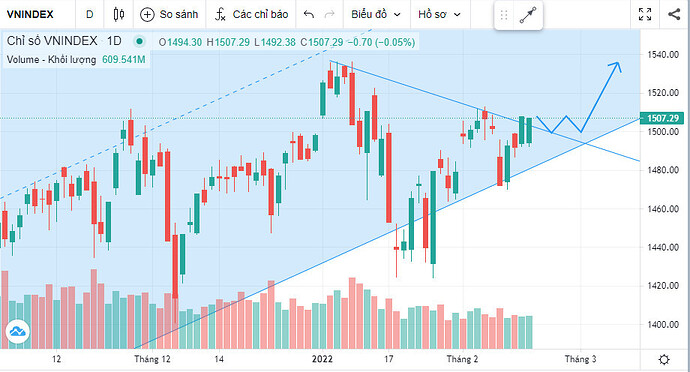690x372 pixels.
Task: Open Các chỉ báo indicators menu
Action: tap(251, 15)
